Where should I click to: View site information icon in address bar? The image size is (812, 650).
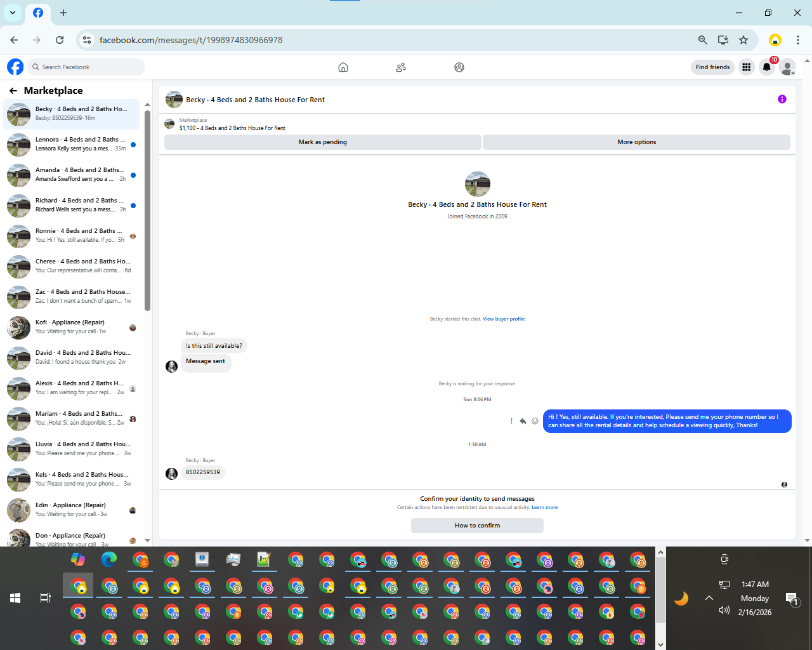87,40
